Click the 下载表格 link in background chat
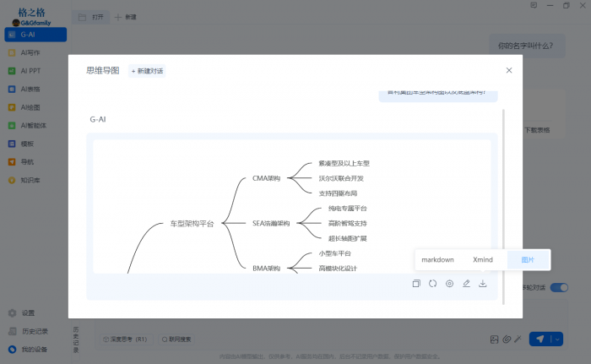This screenshot has width=591, height=364. coord(537,130)
